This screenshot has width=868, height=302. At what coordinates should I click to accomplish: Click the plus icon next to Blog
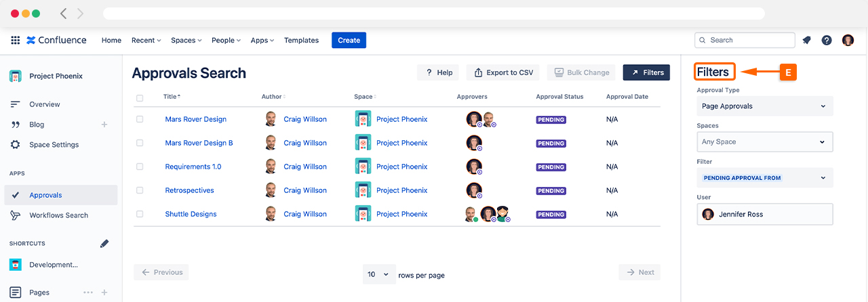pyautogui.click(x=104, y=125)
